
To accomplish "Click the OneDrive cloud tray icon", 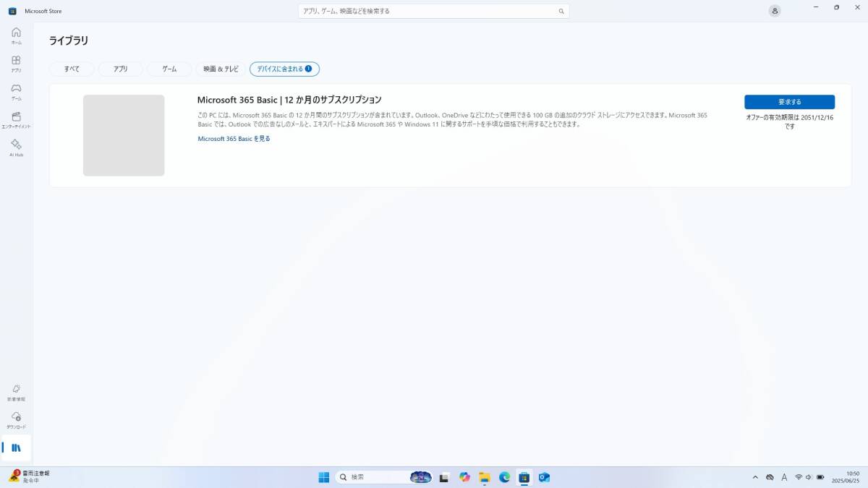I will pos(770,477).
